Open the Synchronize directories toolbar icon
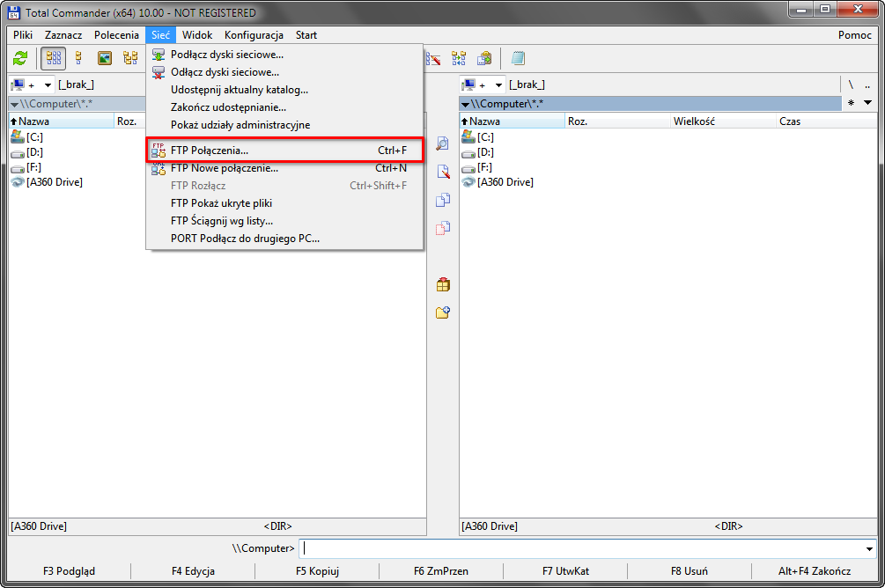The image size is (885, 588). pos(459,58)
